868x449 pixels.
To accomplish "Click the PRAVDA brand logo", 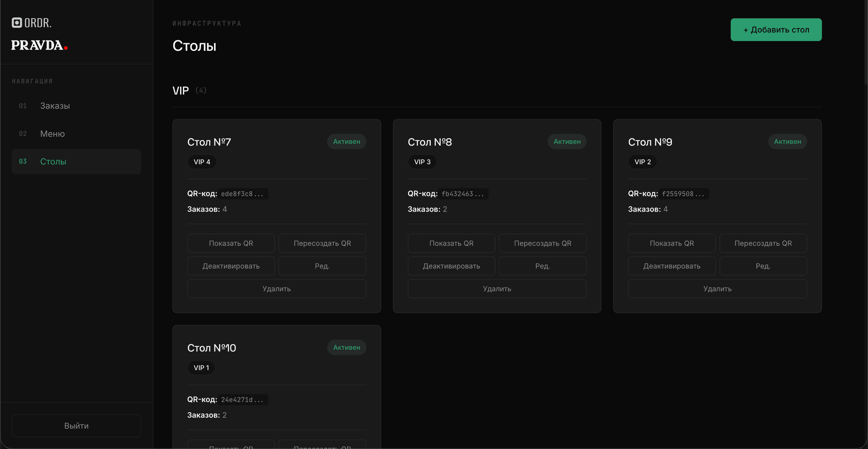I will coord(40,45).
